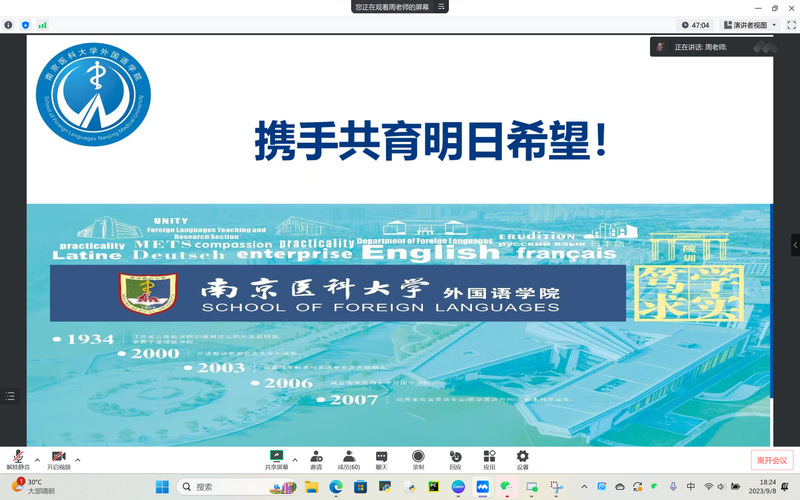This screenshot has width=800, height=500.
Task: Open menu on screen-viewing notification bar
Action: pos(440,7)
